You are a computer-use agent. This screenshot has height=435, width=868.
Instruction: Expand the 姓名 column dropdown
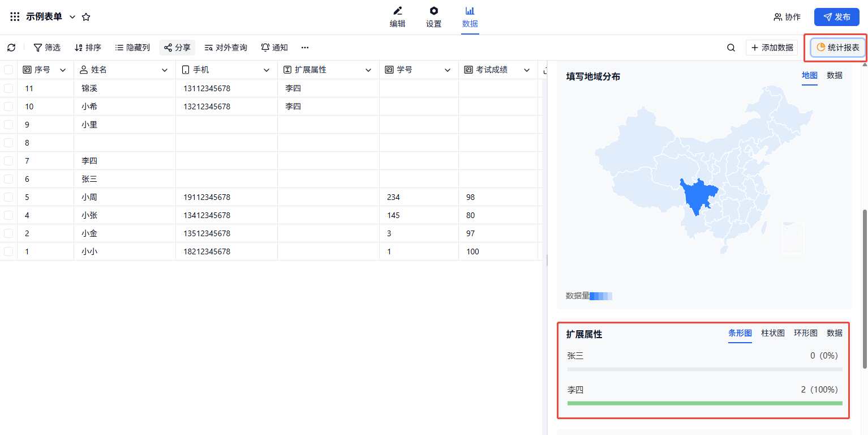point(165,70)
